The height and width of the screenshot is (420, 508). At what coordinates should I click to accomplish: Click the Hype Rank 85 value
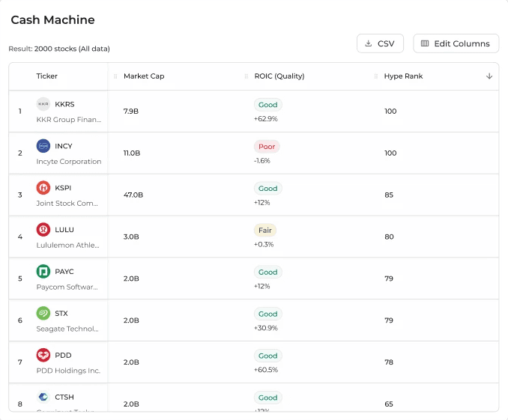click(x=389, y=195)
